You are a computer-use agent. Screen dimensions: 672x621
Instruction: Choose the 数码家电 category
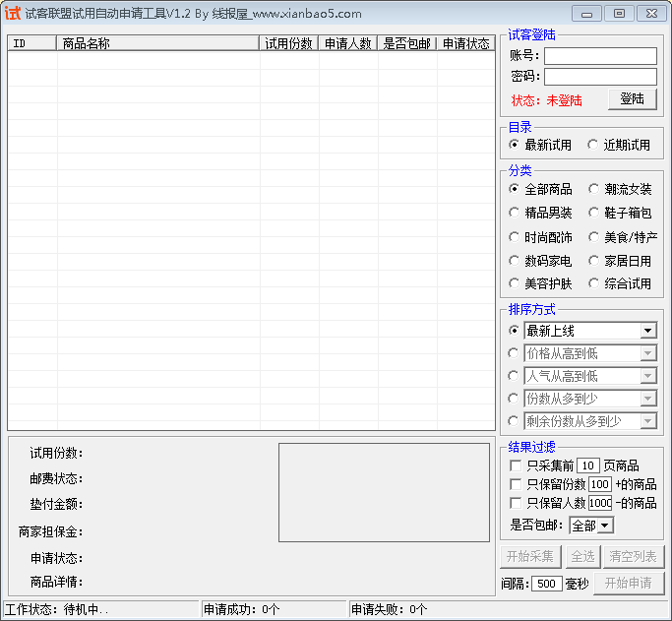pyautogui.click(x=514, y=261)
